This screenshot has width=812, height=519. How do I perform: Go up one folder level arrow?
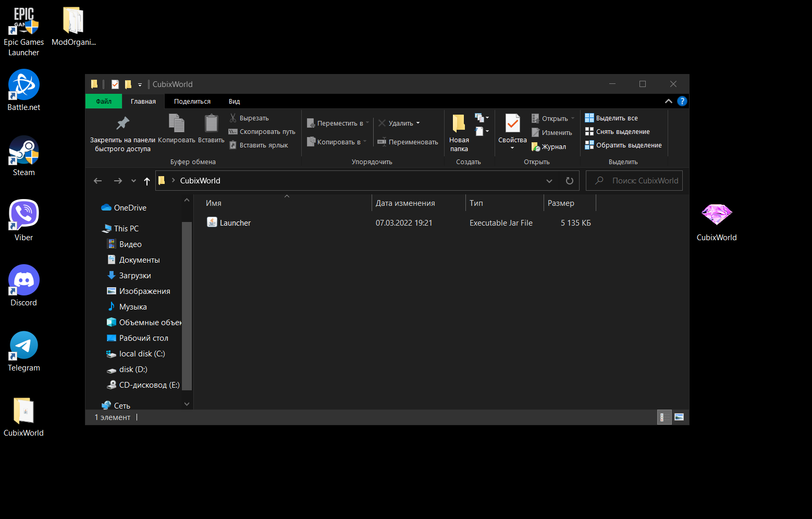tap(147, 181)
